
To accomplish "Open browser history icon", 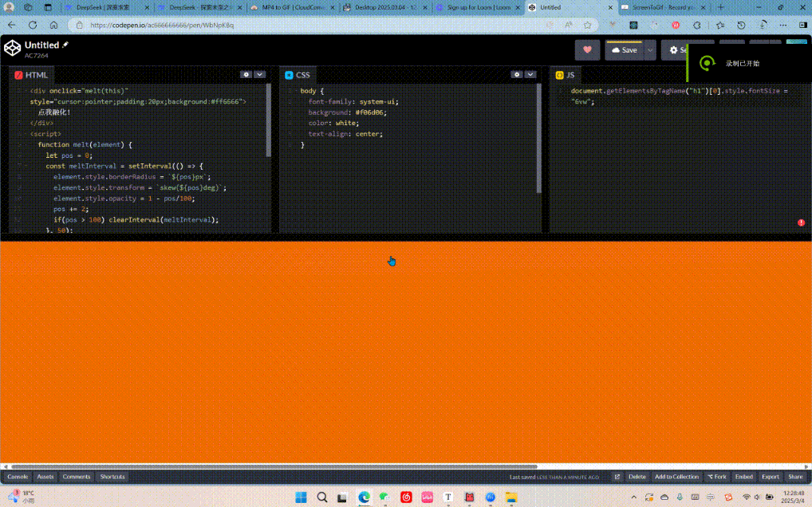I will pos(741,25).
